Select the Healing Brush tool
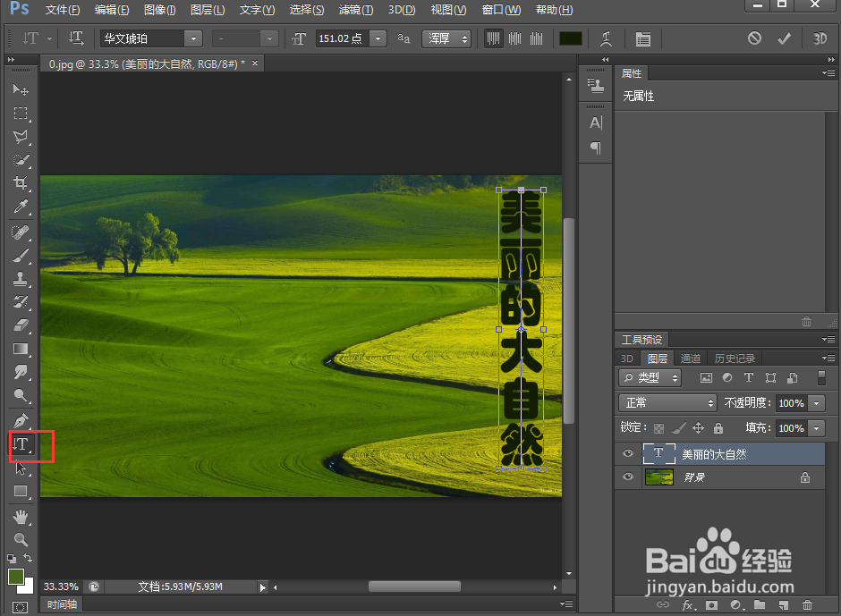 point(21,232)
